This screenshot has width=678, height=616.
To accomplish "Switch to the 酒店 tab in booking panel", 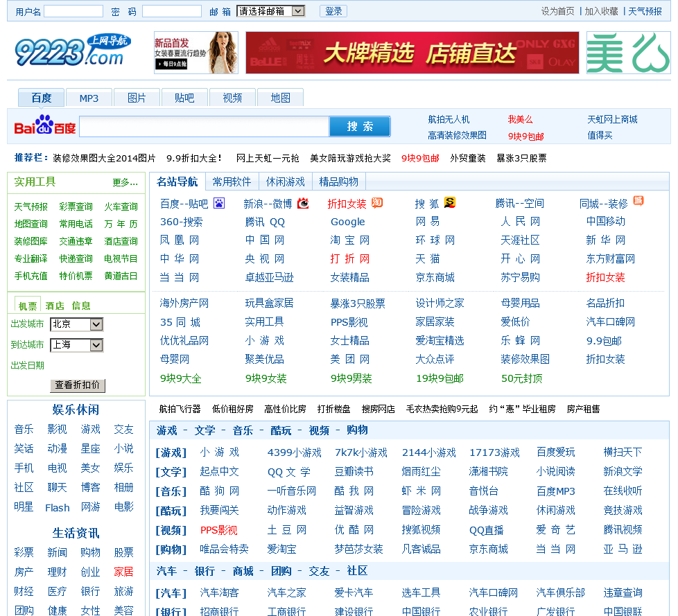I will [x=55, y=306].
